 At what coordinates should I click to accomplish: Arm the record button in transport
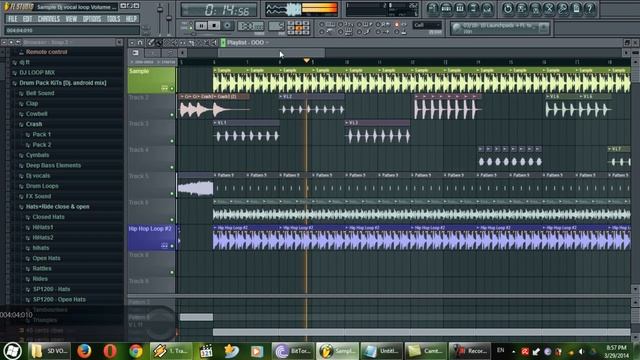click(227, 26)
